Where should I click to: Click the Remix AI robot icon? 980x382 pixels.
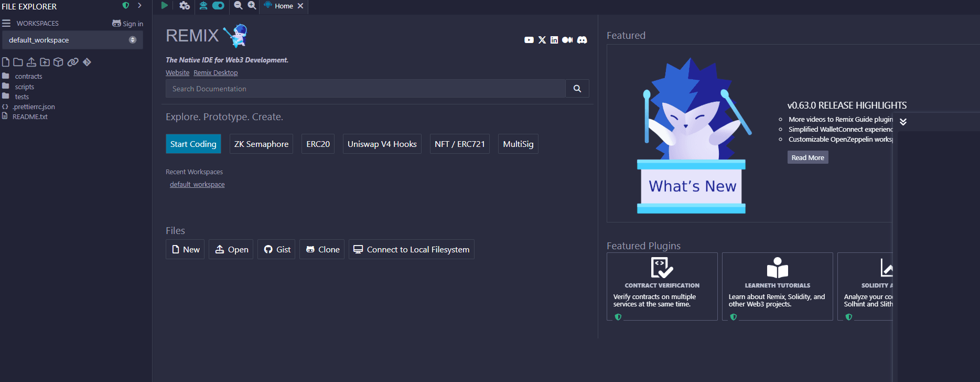tap(203, 5)
